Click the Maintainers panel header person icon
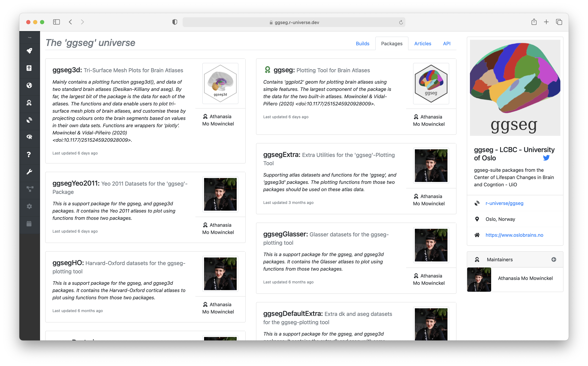Viewport: 588px width, 366px height. tap(477, 260)
